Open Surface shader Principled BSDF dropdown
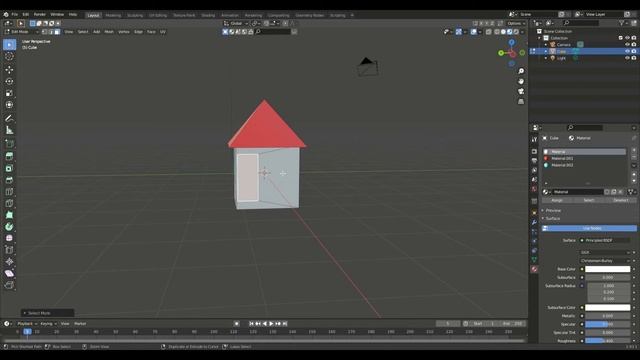 [605, 240]
